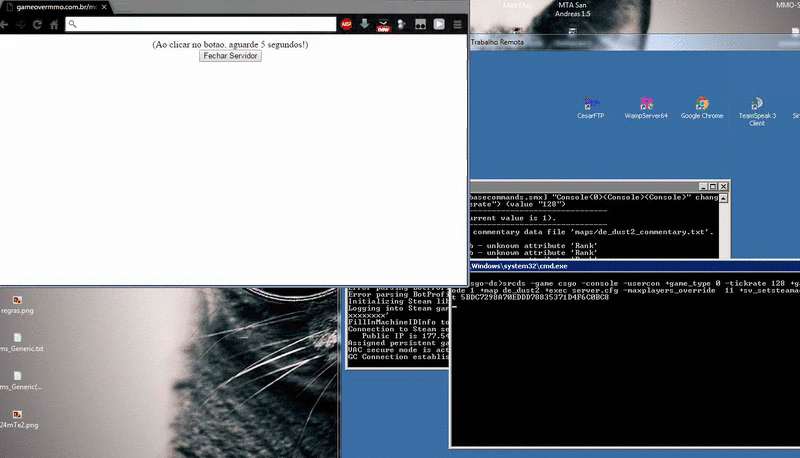The image size is (800, 458).
Task: Open the extension icon with two dark dots
Action: (x=420, y=24)
